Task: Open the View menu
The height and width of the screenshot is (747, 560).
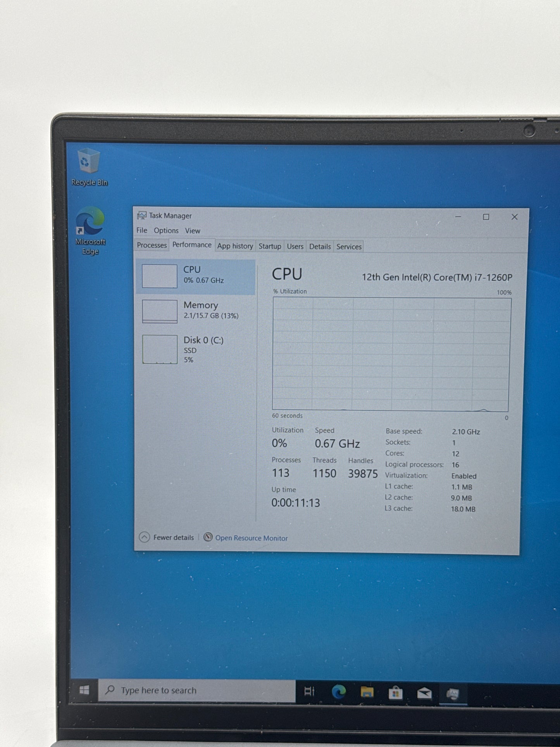Action: 193,231
